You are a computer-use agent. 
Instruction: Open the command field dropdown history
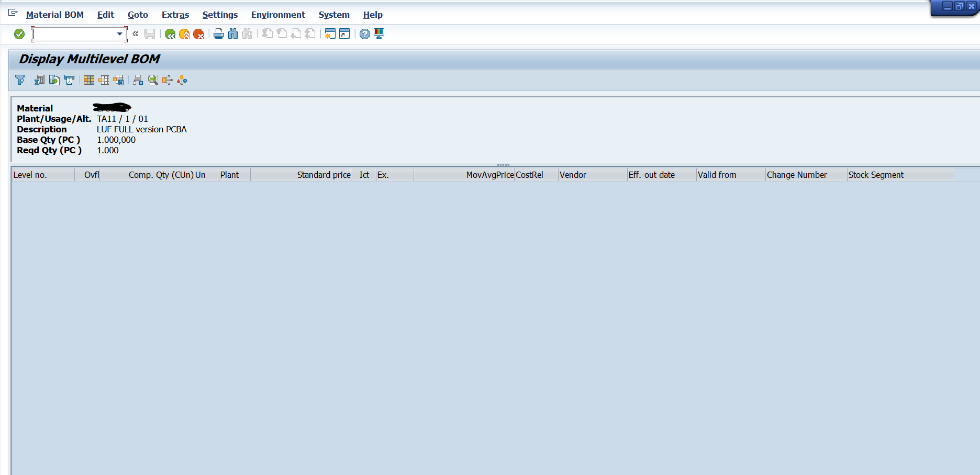point(119,33)
